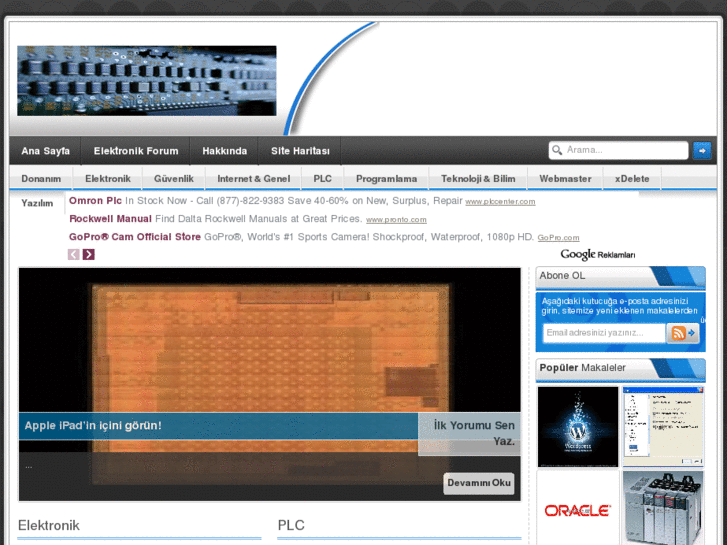
Task: Click the magnifier icon in search box
Action: point(557,150)
